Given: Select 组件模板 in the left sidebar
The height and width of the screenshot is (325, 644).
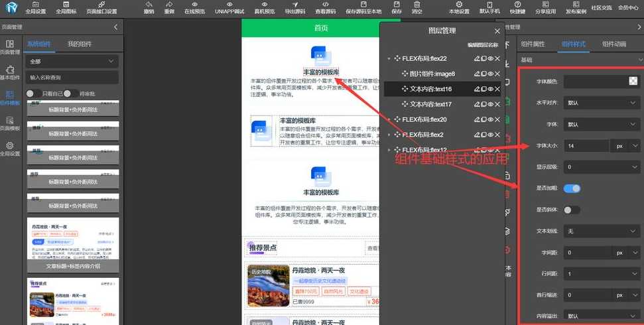Looking at the screenshot, I should coord(10,97).
